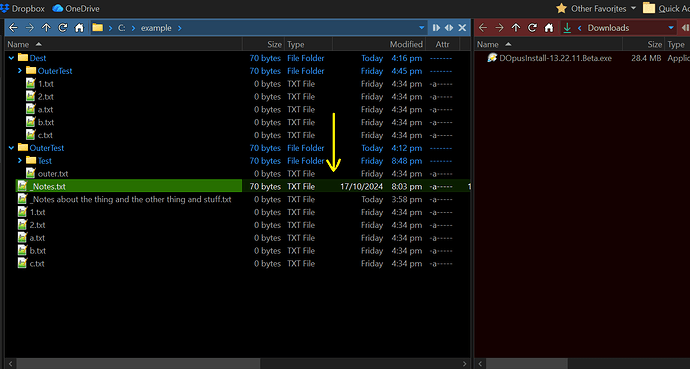Viewport: 690px width, 369px height.
Task: Collapse the top-level OuterTest folder
Action: click(11, 148)
